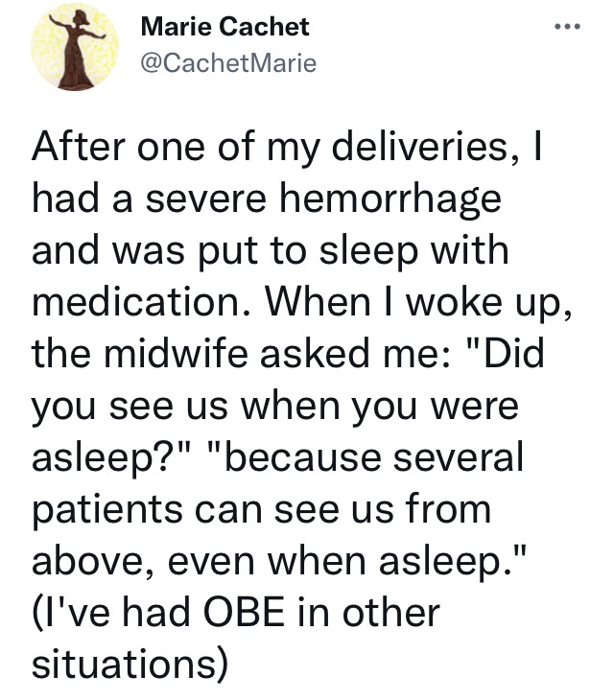Click the word "situations)" at tweet end
614x700 pixels.
130,665
